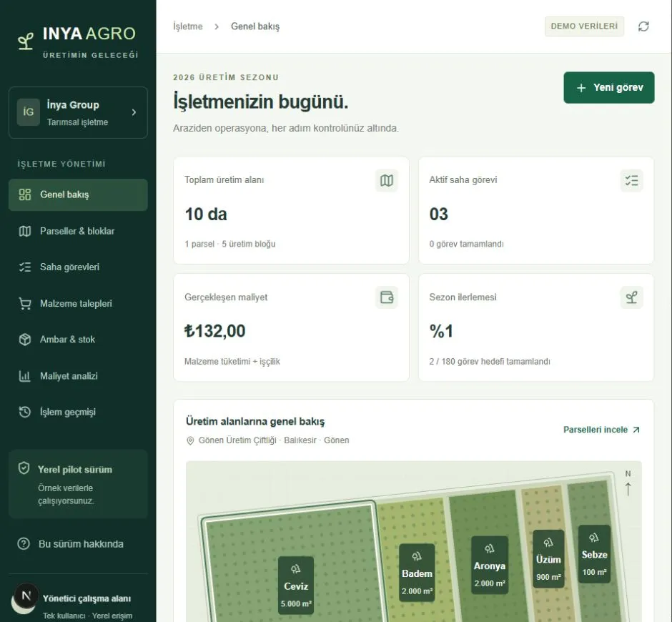Click the map icon on Toplam üretim alanı card
The image size is (672, 622).
pos(387,180)
